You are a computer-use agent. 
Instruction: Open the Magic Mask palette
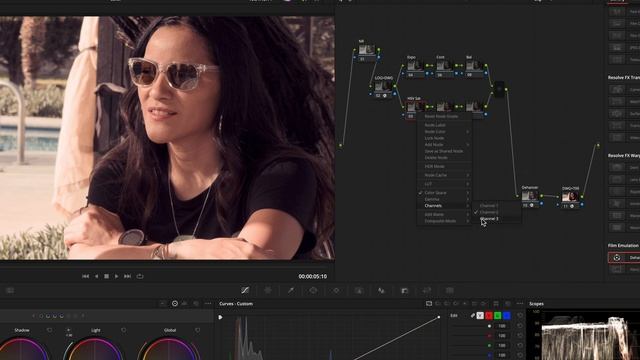point(359,290)
